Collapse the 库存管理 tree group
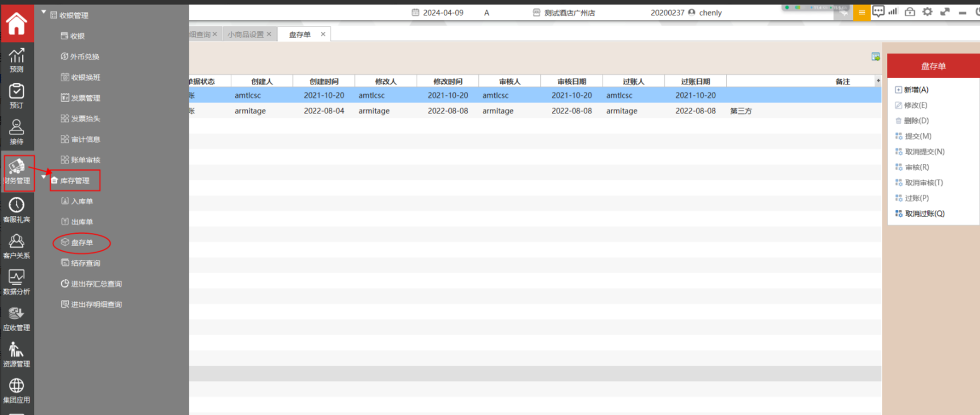 pos(44,177)
